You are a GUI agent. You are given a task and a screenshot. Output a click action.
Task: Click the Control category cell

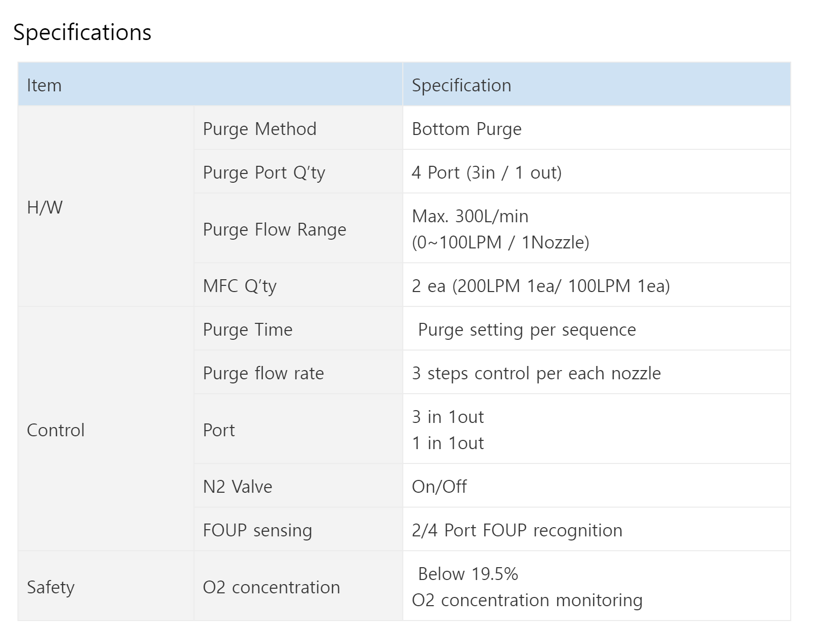[106, 429]
